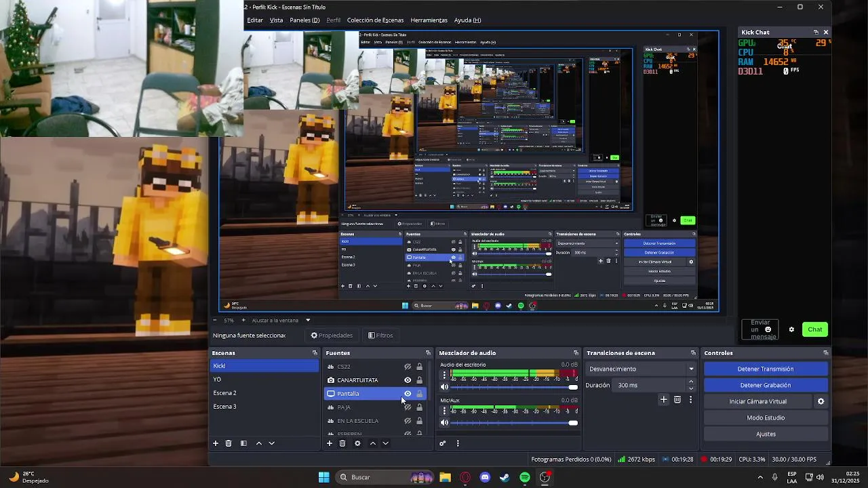This screenshot has height=488, width=868.
Task: Toggle lock on CANARTUITATA source
Action: (419, 380)
